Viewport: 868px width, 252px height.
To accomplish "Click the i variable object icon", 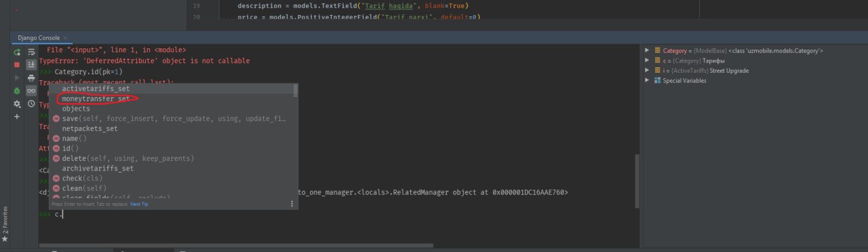I will click(657, 71).
